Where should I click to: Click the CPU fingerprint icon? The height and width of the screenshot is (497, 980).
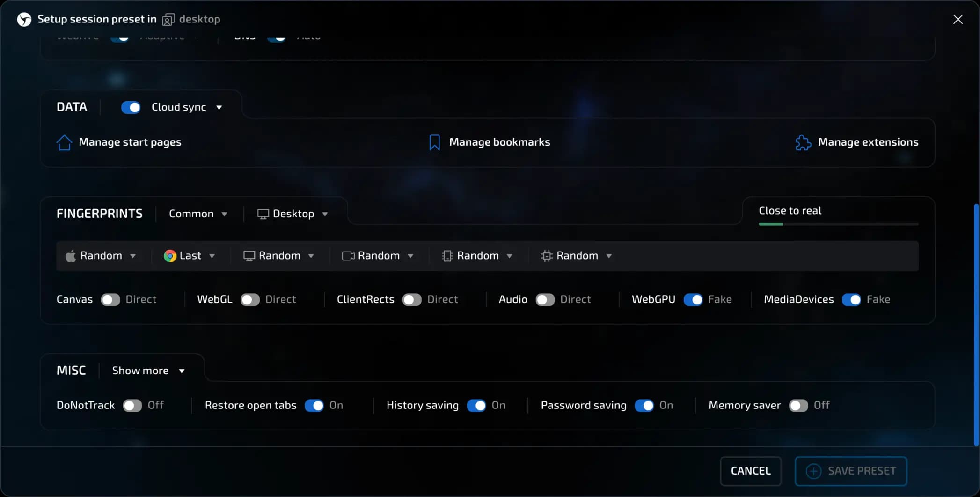tap(546, 256)
